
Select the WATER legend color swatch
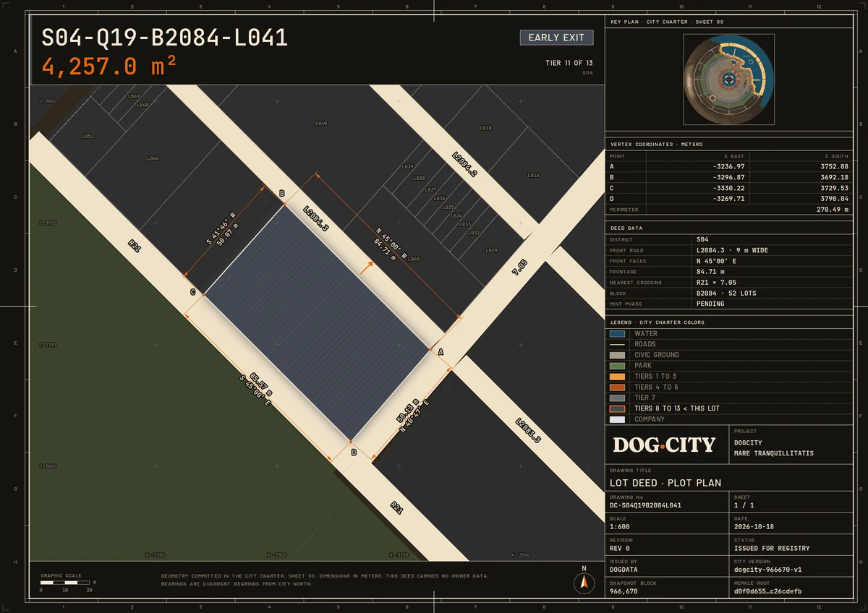tap(617, 334)
